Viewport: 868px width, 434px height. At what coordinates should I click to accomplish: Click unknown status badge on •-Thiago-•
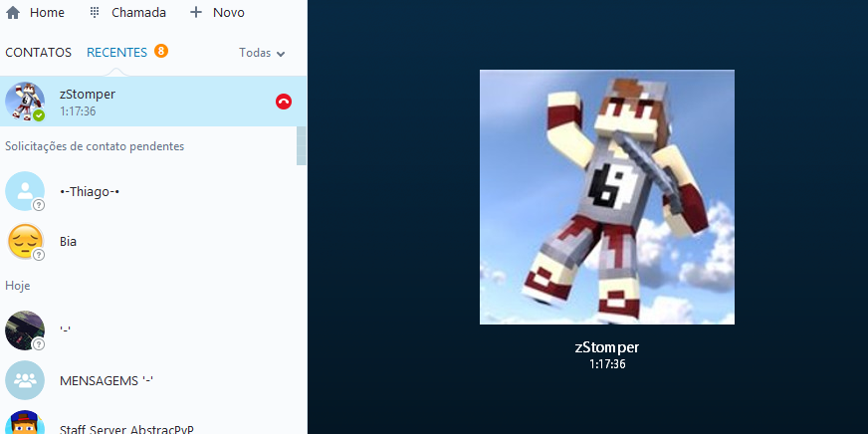[x=39, y=205]
